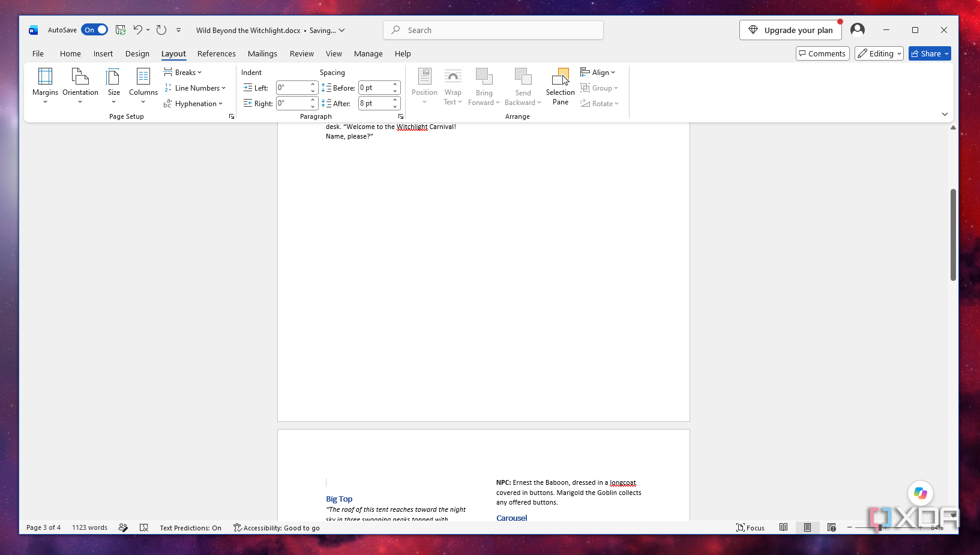Image resolution: width=980 pixels, height=555 pixels.
Task: Open the account profile icon
Action: point(858,29)
